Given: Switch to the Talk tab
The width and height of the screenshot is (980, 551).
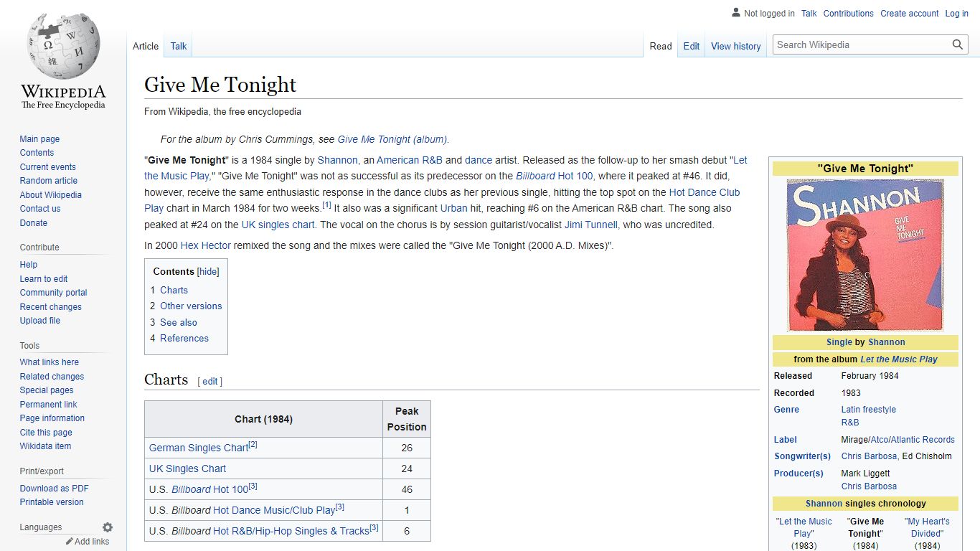Looking at the screenshot, I should coord(179,46).
